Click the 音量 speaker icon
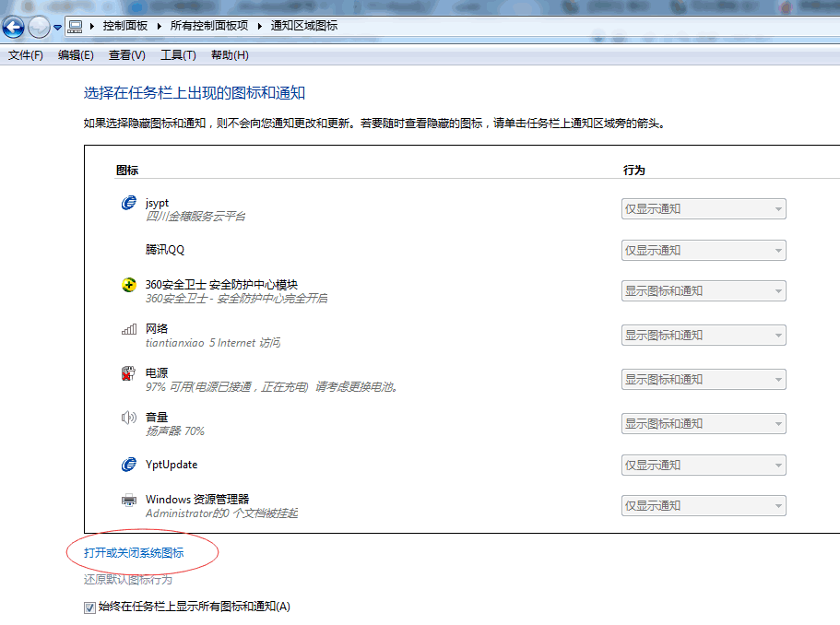The image size is (840, 625). tap(128, 418)
